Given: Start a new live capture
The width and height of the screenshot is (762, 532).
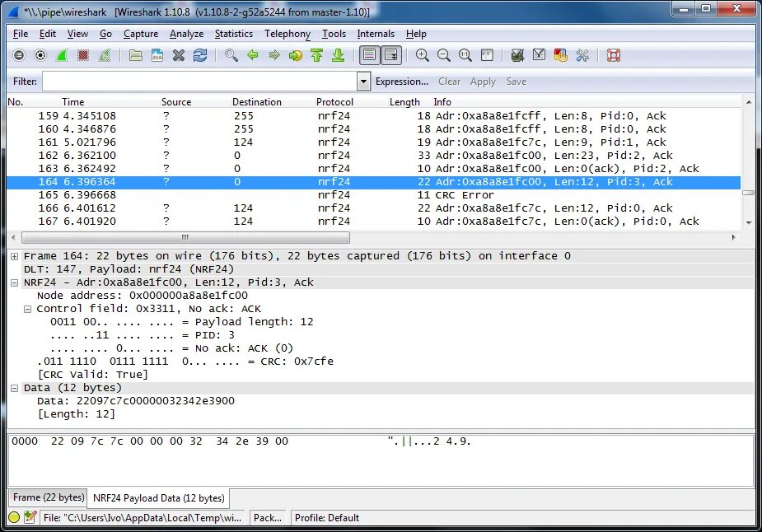Looking at the screenshot, I should click(x=60, y=55).
